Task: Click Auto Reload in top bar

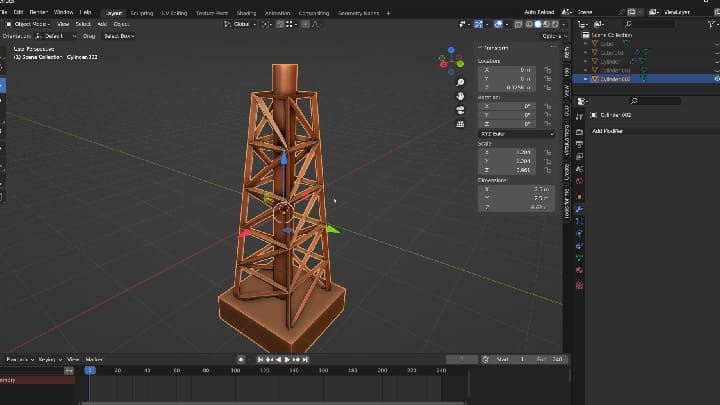Action: (539, 12)
